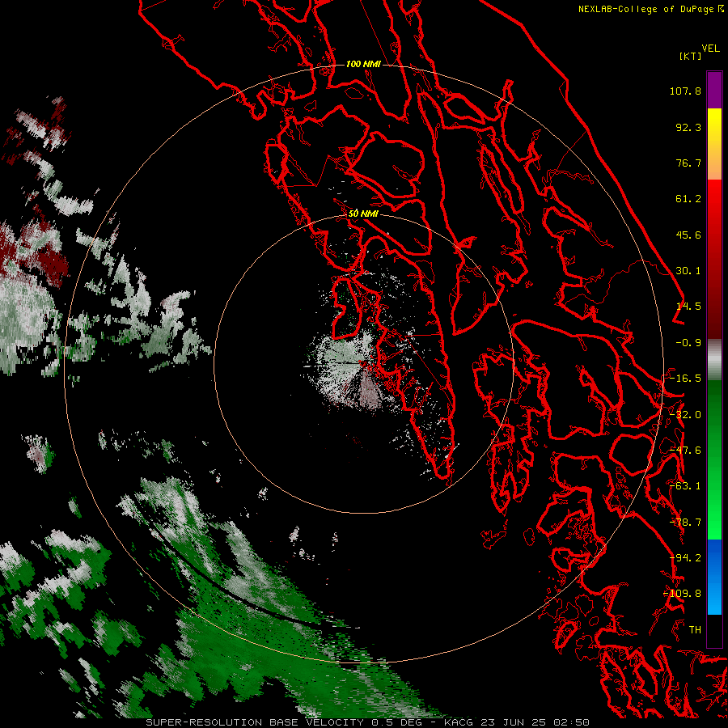Image resolution: width=728 pixels, height=728 pixels.
Task: Click the 45.6 legend value
Action: click(688, 235)
